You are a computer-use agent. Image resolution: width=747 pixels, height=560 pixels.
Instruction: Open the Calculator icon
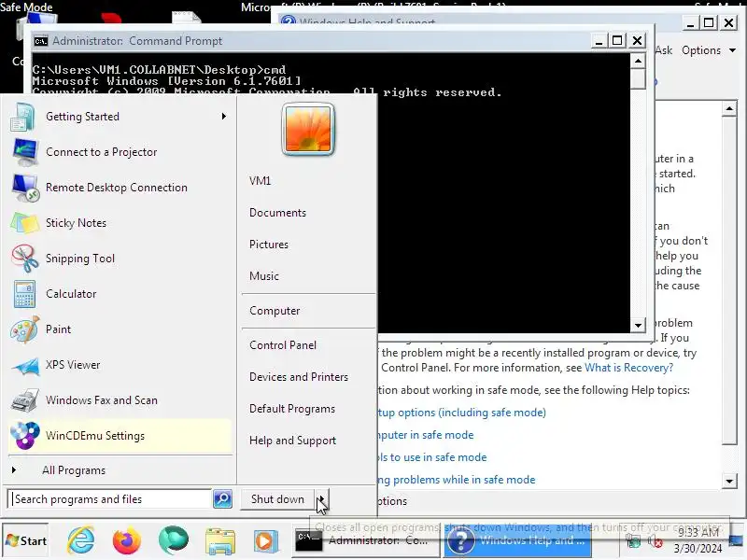click(25, 294)
